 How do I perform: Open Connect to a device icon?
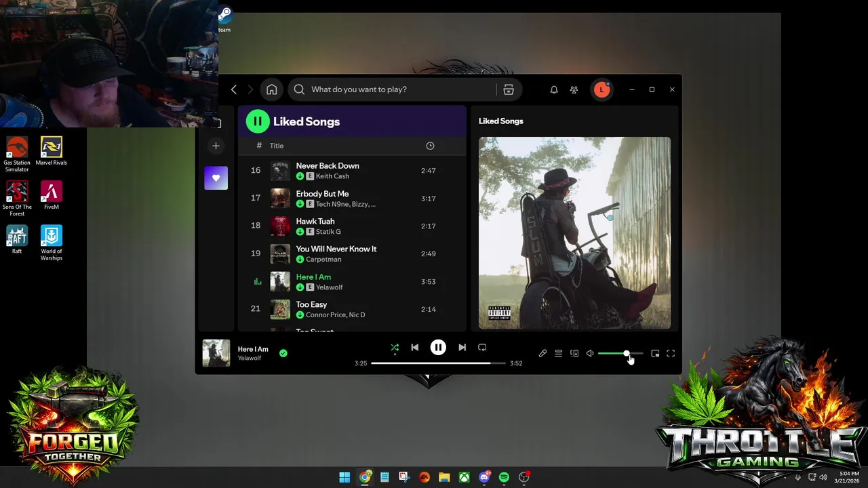pyautogui.click(x=574, y=354)
